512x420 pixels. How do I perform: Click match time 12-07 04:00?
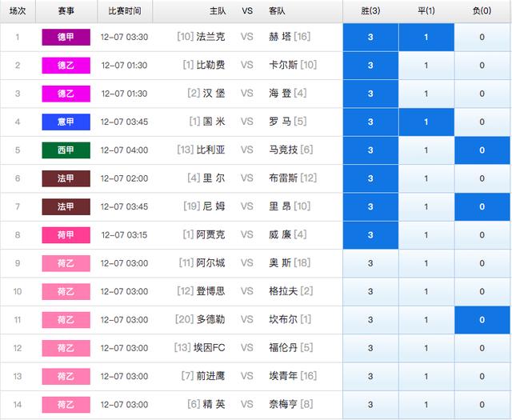tap(125, 150)
